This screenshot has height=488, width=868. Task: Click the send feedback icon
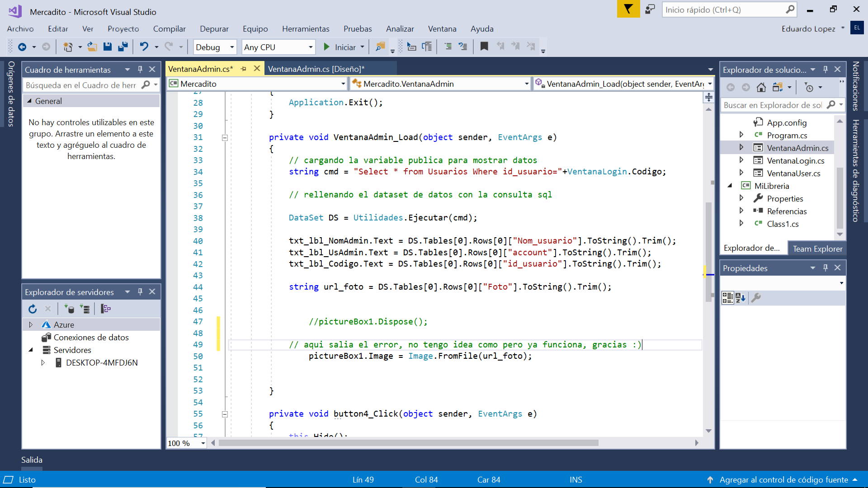coord(650,9)
